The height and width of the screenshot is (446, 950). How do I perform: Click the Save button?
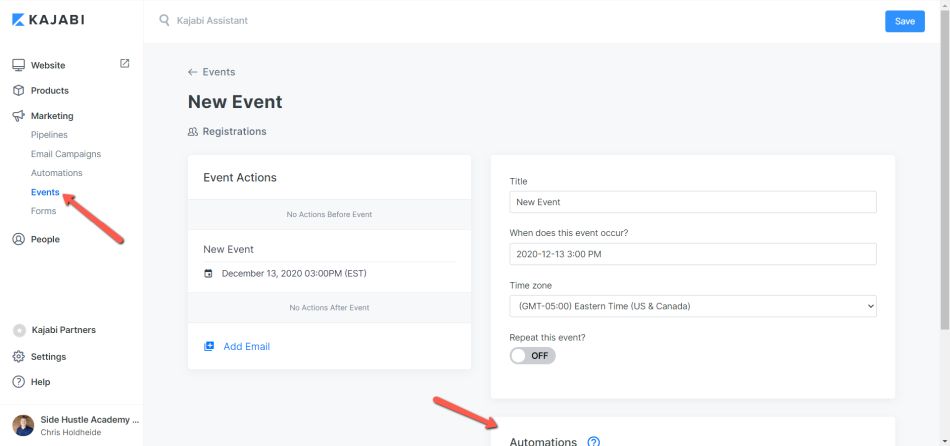tap(905, 21)
